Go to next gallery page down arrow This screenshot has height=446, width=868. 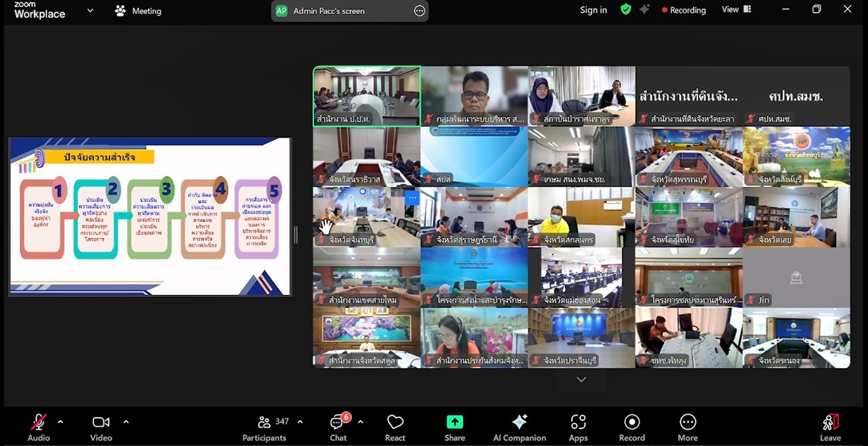pyautogui.click(x=581, y=380)
